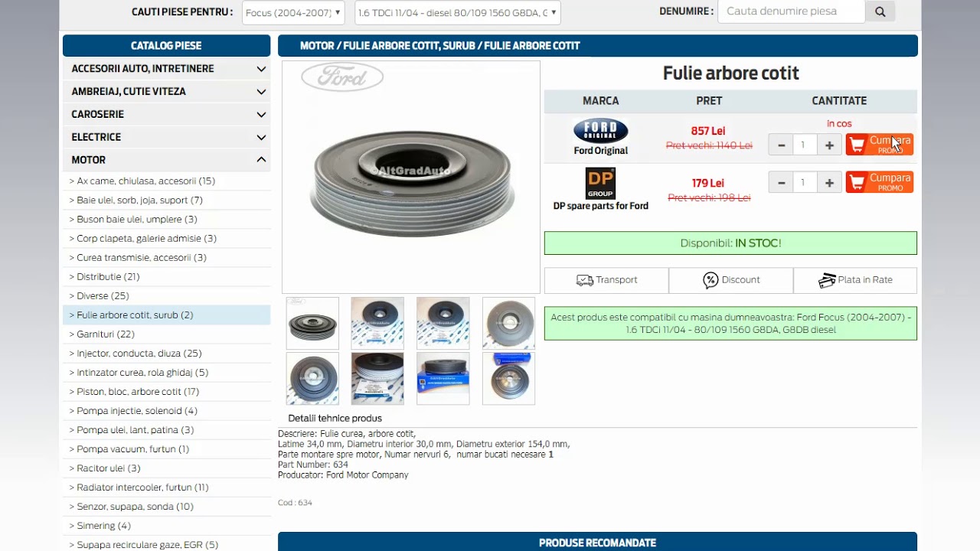Image resolution: width=980 pixels, height=551 pixels.
Task: Select fourth top-row thumbnail, pulley back side
Action: pyautogui.click(x=509, y=324)
